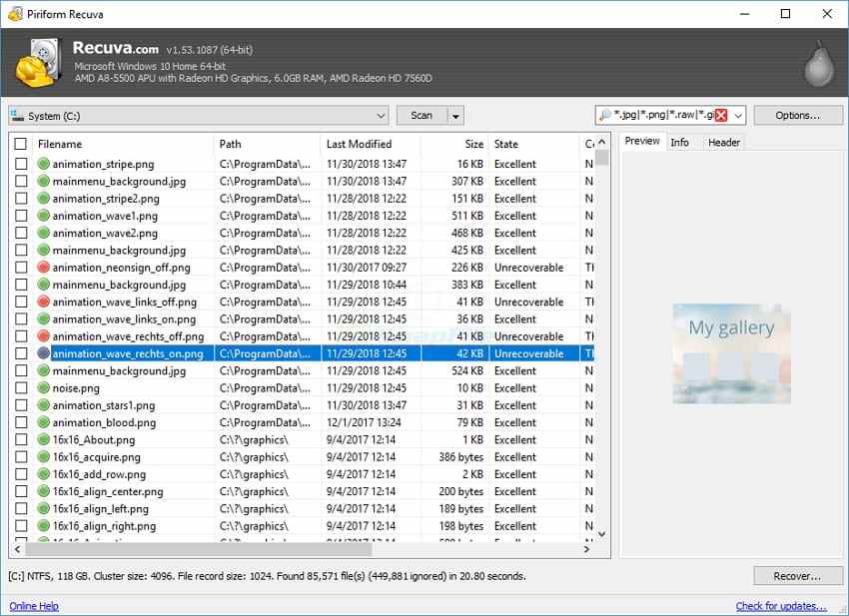Click the horizontal scrollbar thumb of file list

(x=199, y=549)
